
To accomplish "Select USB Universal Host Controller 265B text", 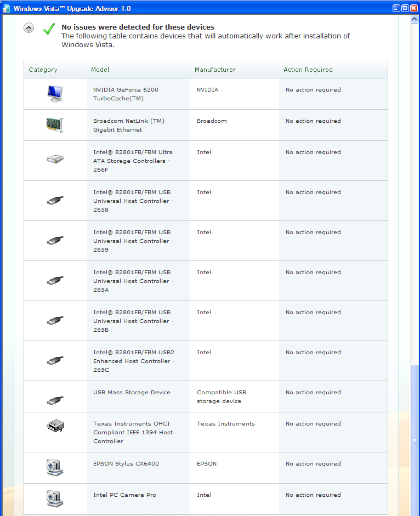I will click(x=133, y=321).
